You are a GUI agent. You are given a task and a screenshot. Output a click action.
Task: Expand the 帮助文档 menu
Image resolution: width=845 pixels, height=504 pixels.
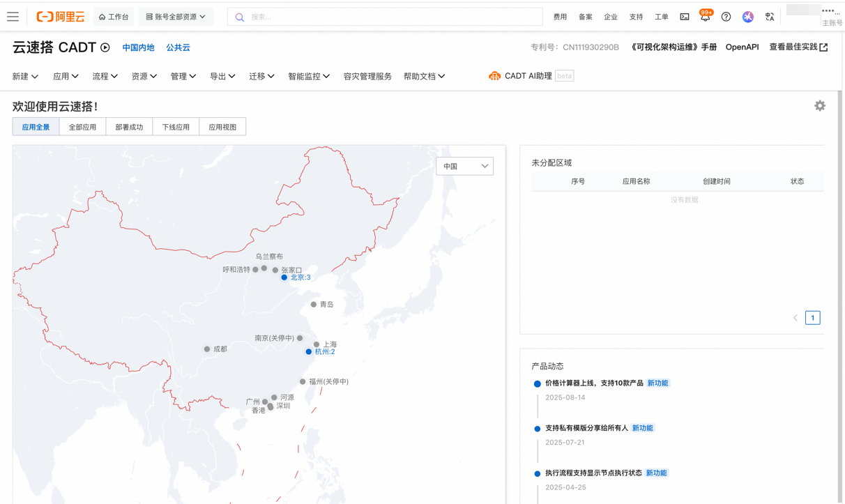(424, 76)
